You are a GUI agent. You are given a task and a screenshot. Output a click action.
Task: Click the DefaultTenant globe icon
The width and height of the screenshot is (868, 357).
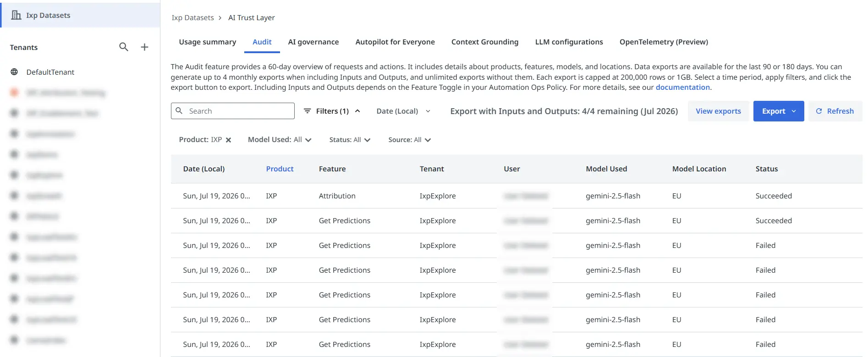pos(14,72)
